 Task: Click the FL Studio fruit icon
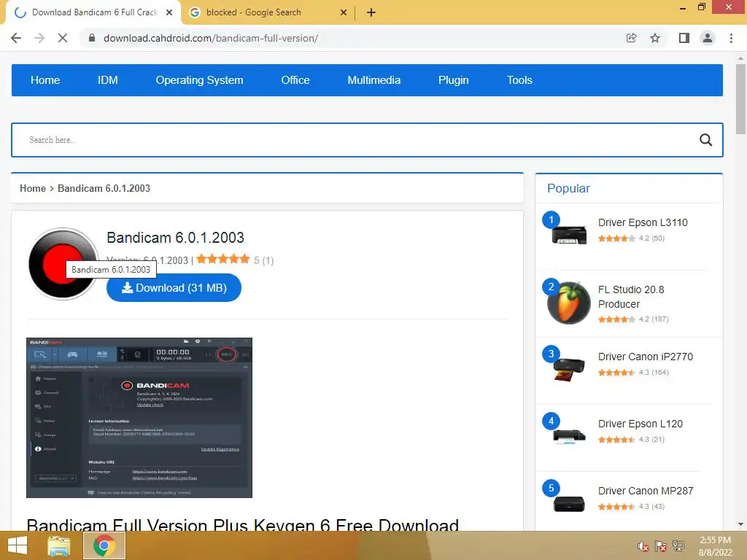(x=569, y=303)
